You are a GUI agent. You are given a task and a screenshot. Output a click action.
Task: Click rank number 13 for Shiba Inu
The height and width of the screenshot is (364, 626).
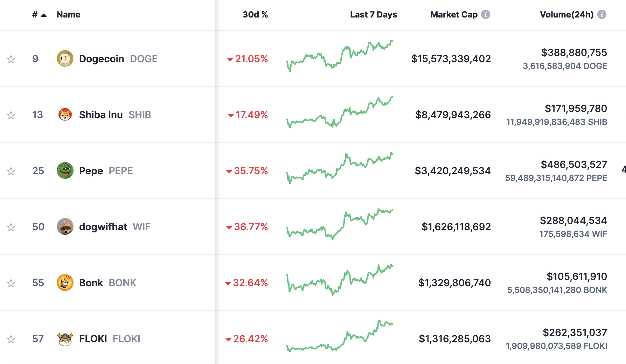[37, 115]
